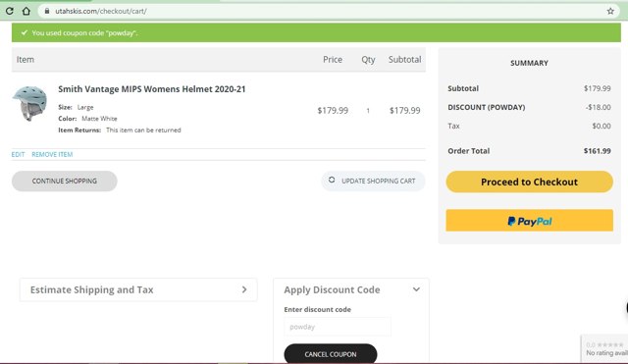Click the SUMMARY heading
Viewport: 628px width, 364px height.
click(529, 63)
